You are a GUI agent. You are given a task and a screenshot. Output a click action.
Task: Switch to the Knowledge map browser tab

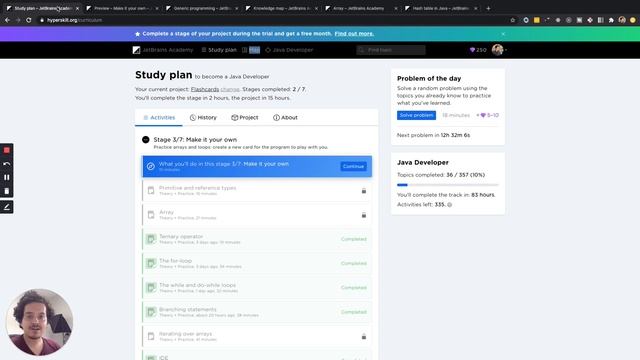tap(282, 8)
